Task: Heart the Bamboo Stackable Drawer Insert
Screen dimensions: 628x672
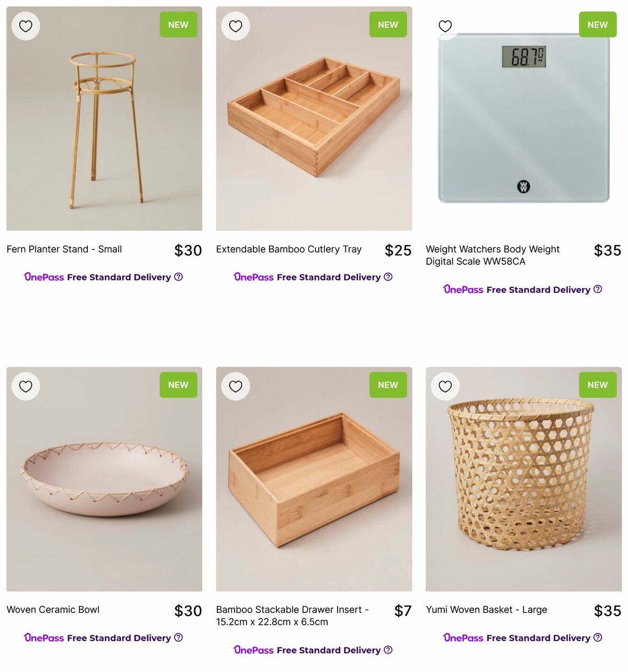Action: 235,386
